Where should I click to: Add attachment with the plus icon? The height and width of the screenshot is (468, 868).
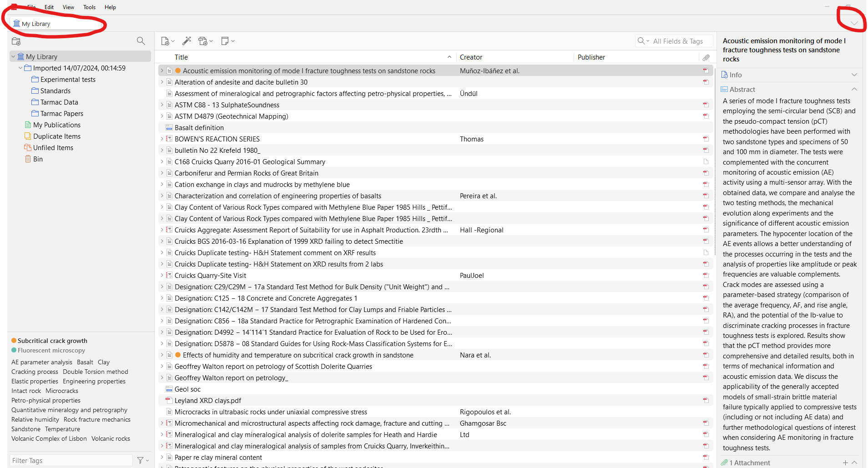click(845, 463)
